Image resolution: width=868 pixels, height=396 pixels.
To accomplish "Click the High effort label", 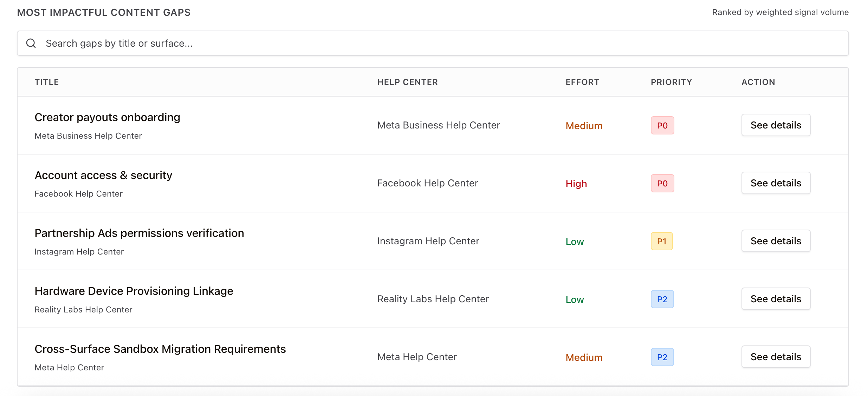I will [x=576, y=184].
